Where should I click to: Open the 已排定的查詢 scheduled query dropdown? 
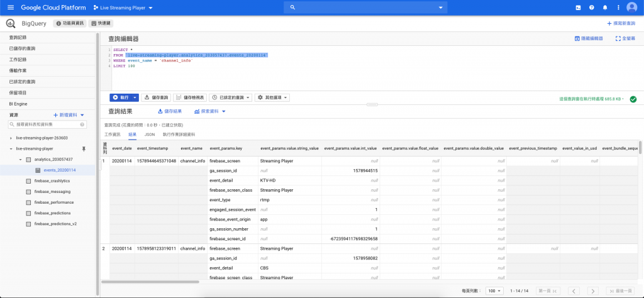[x=230, y=97]
